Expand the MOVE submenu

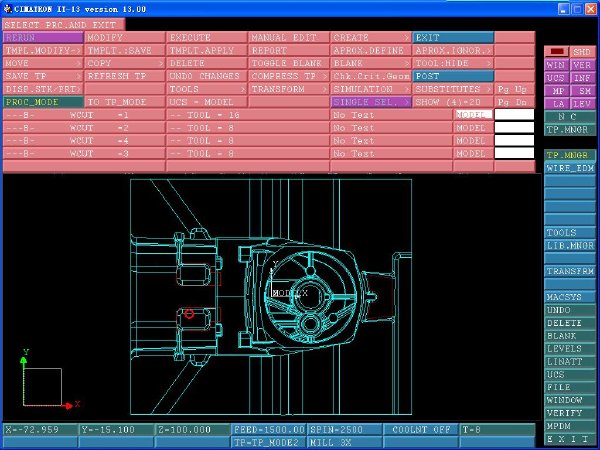[x=43, y=63]
